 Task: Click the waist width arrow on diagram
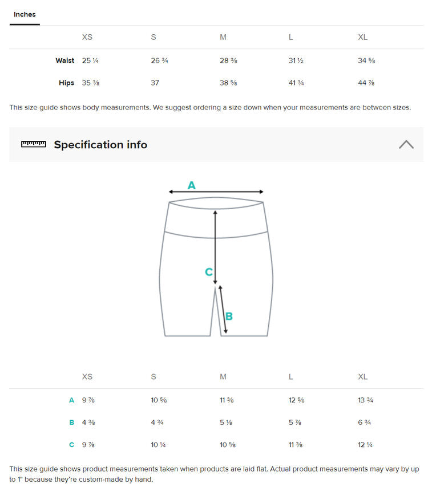point(216,193)
